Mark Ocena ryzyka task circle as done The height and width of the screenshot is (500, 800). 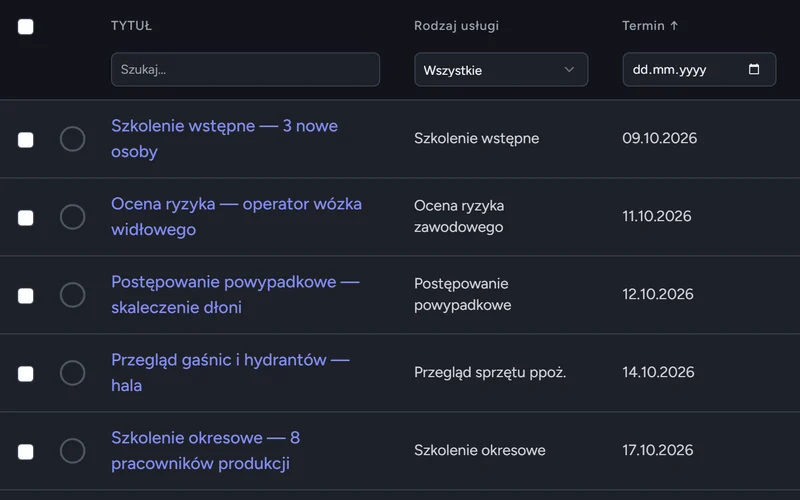[x=72, y=217]
